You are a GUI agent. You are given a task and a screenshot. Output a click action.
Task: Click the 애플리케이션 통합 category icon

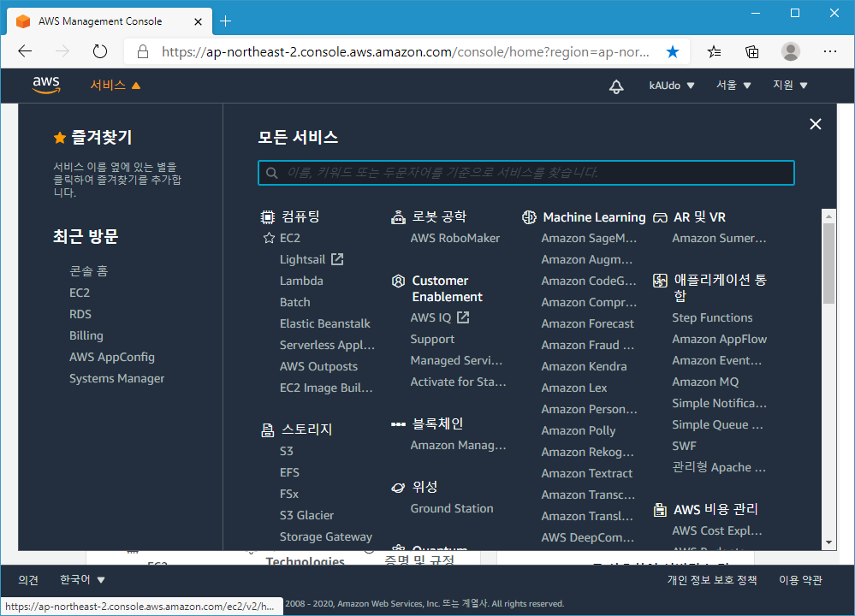[x=660, y=281]
